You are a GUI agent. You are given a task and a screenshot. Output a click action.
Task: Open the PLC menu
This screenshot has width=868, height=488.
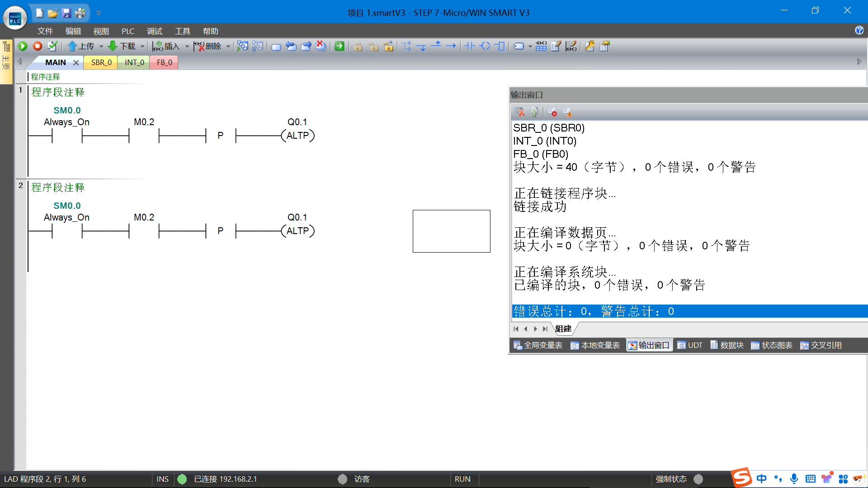[x=127, y=31]
